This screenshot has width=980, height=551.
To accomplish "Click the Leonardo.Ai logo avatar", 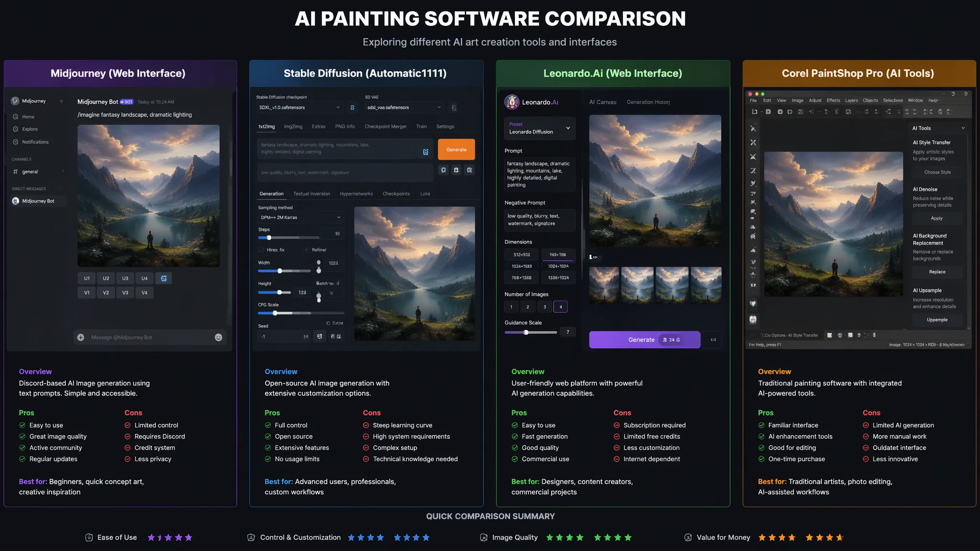I will click(512, 102).
